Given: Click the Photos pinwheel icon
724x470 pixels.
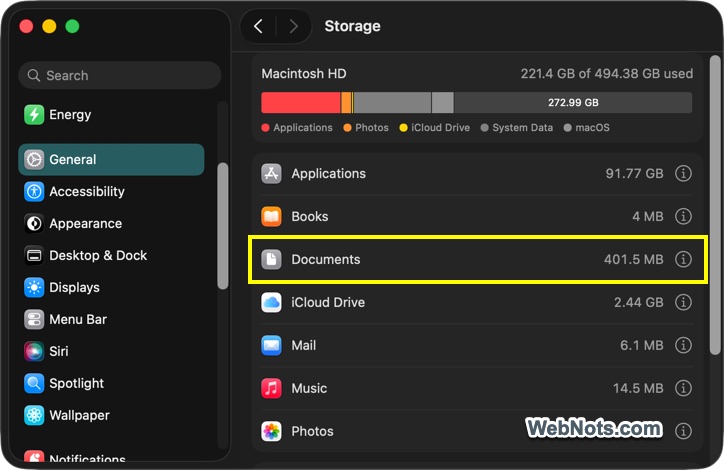Looking at the screenshot, I should (x=272, y=431).
